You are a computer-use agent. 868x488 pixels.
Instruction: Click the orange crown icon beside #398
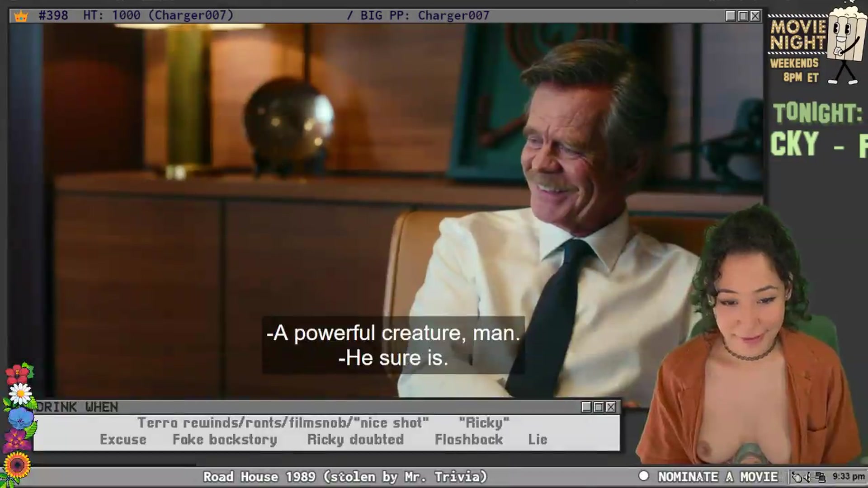pyautogui.click(x=21, y=16)
